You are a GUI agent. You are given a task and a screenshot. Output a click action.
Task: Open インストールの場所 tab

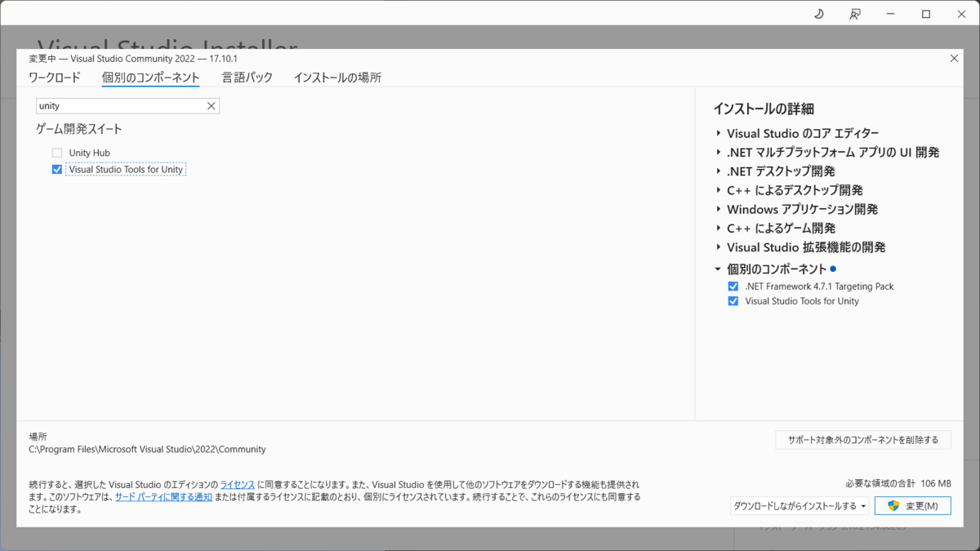point(337,78)
